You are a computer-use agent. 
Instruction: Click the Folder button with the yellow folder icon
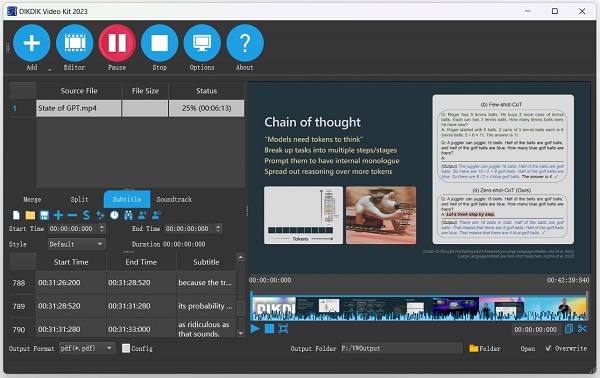pyautogui.click(x=485, y=349)
